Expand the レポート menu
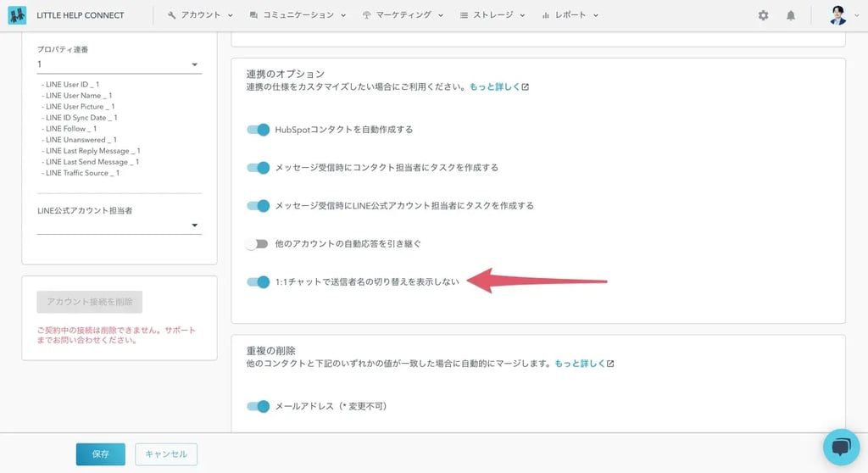Screen dimensions: 868x473 point(570,15)
